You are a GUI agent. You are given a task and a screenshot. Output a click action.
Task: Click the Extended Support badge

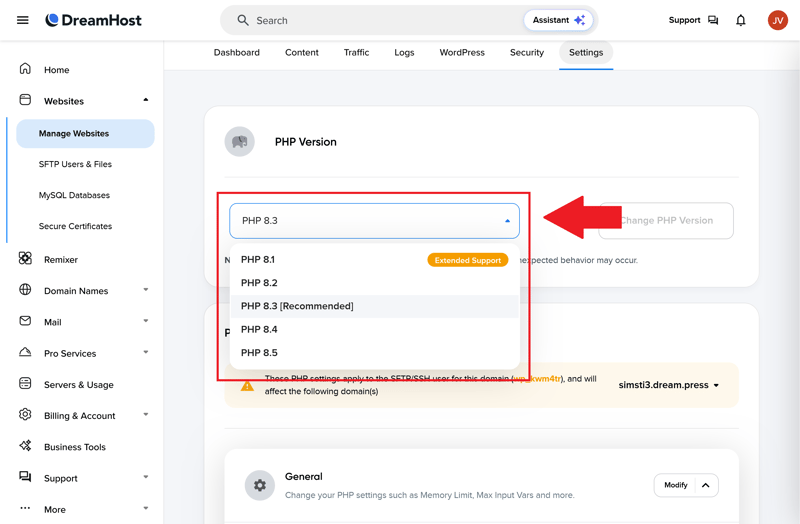point(468,260)
